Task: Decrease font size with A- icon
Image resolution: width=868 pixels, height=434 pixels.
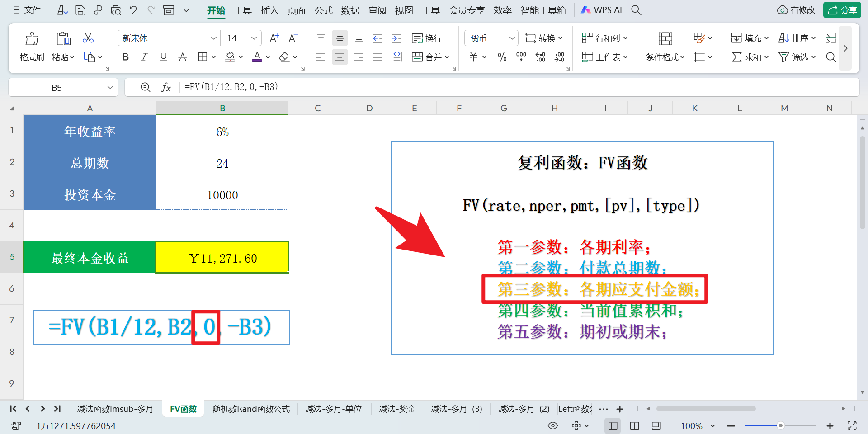Action: 293,38
